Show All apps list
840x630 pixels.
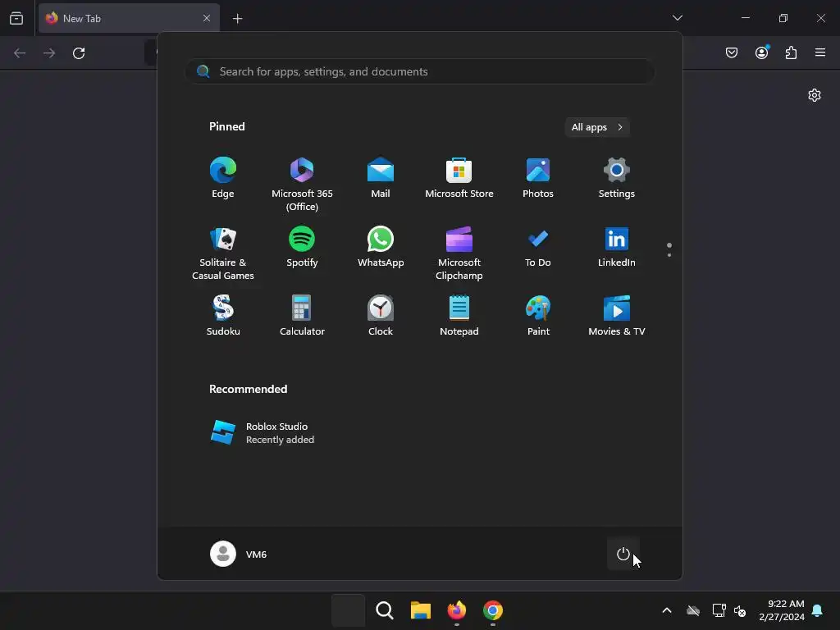click(597, 127)
